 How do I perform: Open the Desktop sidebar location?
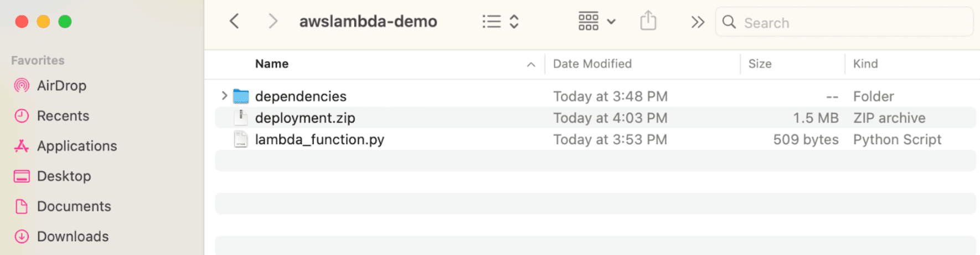coord(64,176)
